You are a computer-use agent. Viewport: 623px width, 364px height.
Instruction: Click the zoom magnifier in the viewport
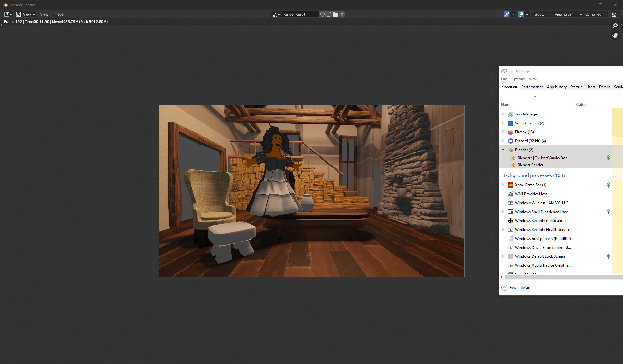point(615,26)
